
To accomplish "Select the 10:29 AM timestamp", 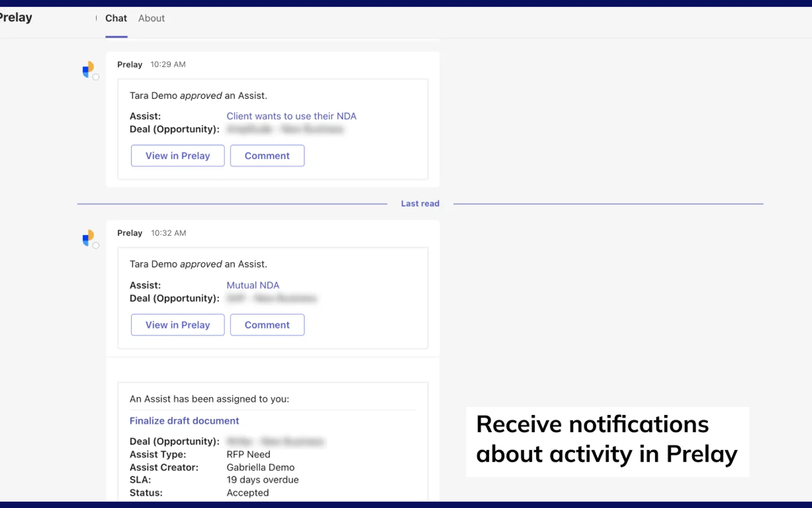I will pos(168,65).
